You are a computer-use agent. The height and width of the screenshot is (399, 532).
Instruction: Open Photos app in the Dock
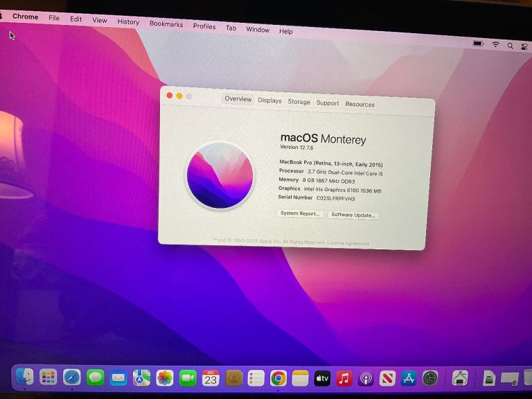165,378
